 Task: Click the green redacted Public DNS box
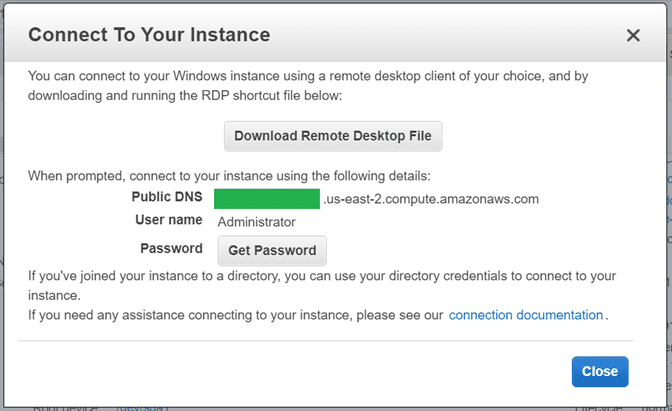(x=267, y=198)
